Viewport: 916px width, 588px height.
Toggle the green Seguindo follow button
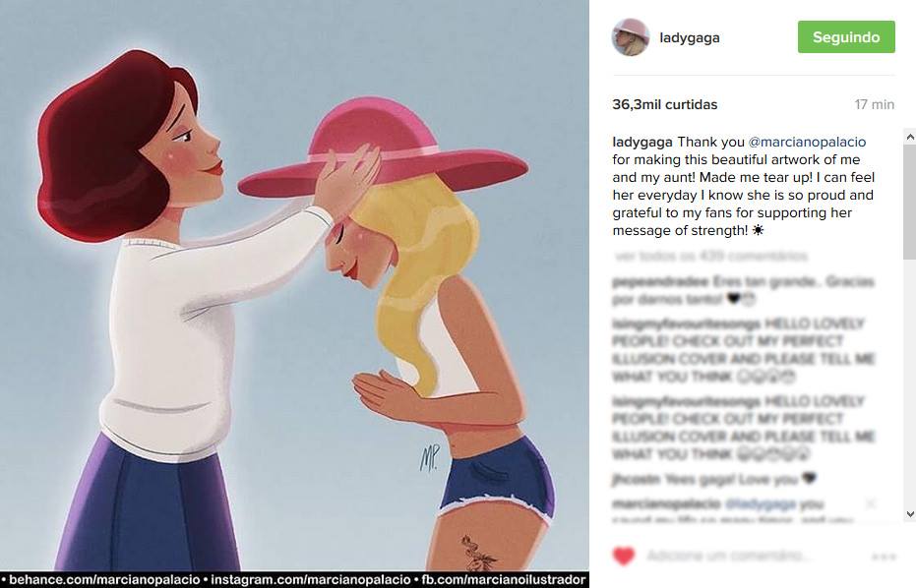tap(846, 36)
